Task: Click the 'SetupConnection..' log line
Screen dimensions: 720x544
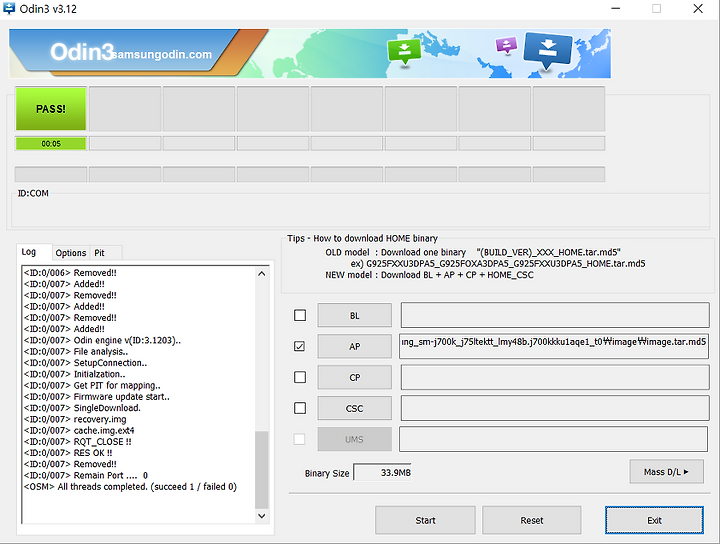Action: point(85,363)
